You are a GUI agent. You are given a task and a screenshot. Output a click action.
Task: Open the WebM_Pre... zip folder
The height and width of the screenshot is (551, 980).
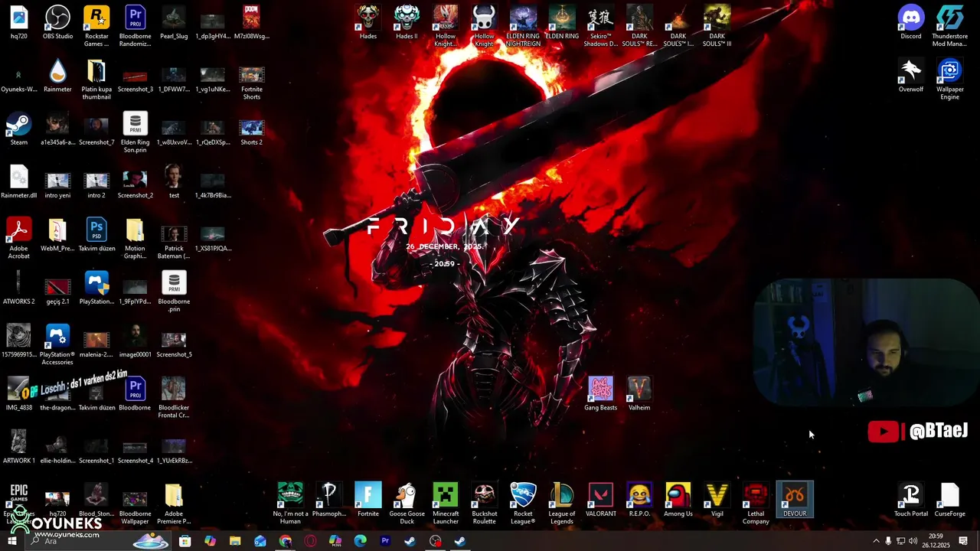57,235
